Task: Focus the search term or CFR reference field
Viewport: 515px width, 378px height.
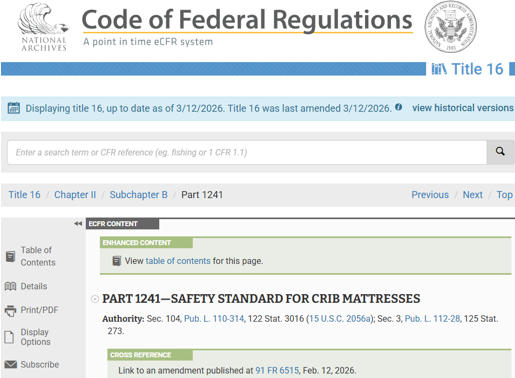Action: tap(247, 152)
